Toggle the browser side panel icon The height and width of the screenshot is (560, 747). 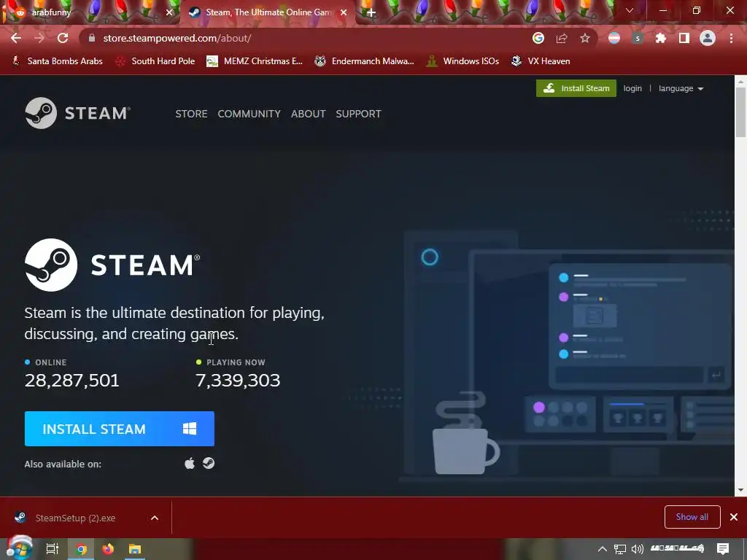pyautogui.click(x=684, y=38)
